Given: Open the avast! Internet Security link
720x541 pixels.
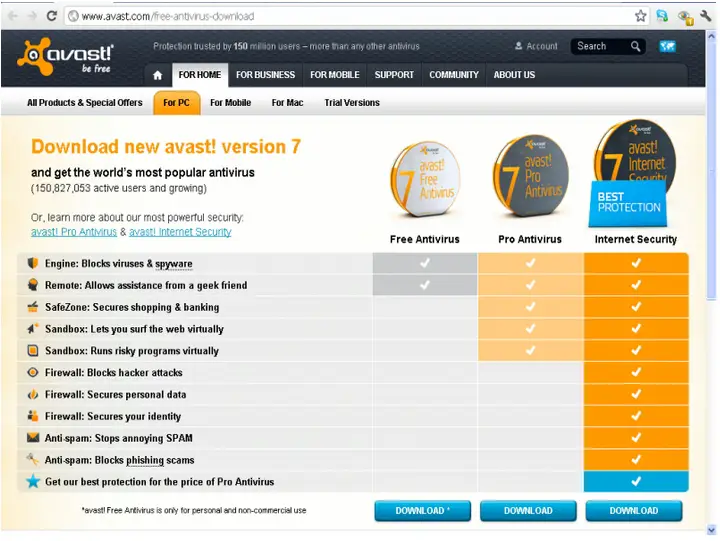Looking at the screenshot, I should 180,232.
